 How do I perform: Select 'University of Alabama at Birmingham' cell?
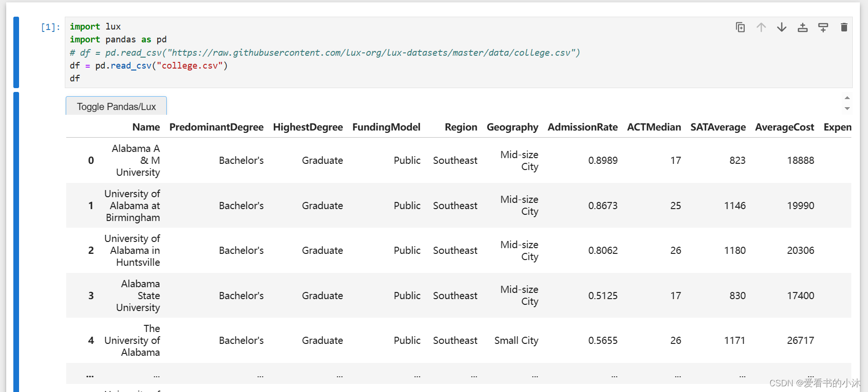click(132, 206)
